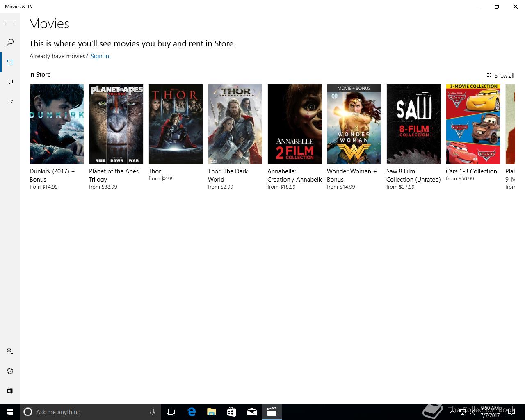Click the 'Annabelle: Creation / Annabelle' title

(294, 176)
